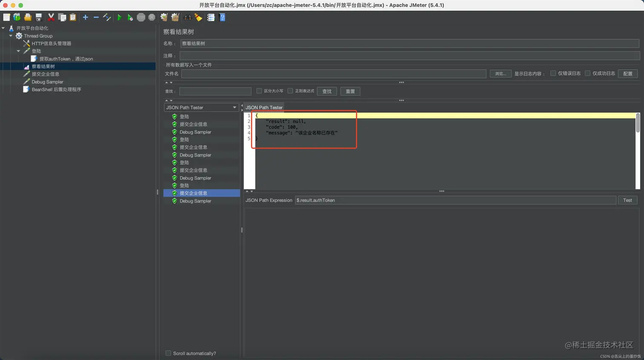Click the Test button for JSON Path
Image resolution: width=644 pixels, height=360 pixels.
[627, 200]
